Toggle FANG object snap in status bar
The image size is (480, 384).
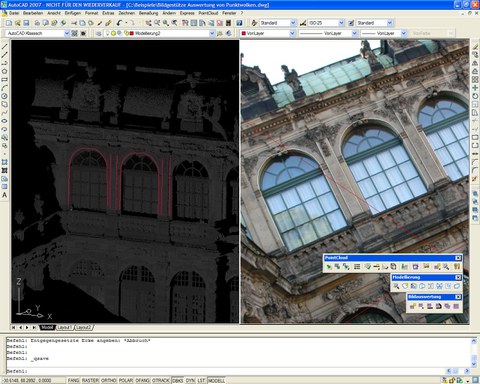pos(73,380)
